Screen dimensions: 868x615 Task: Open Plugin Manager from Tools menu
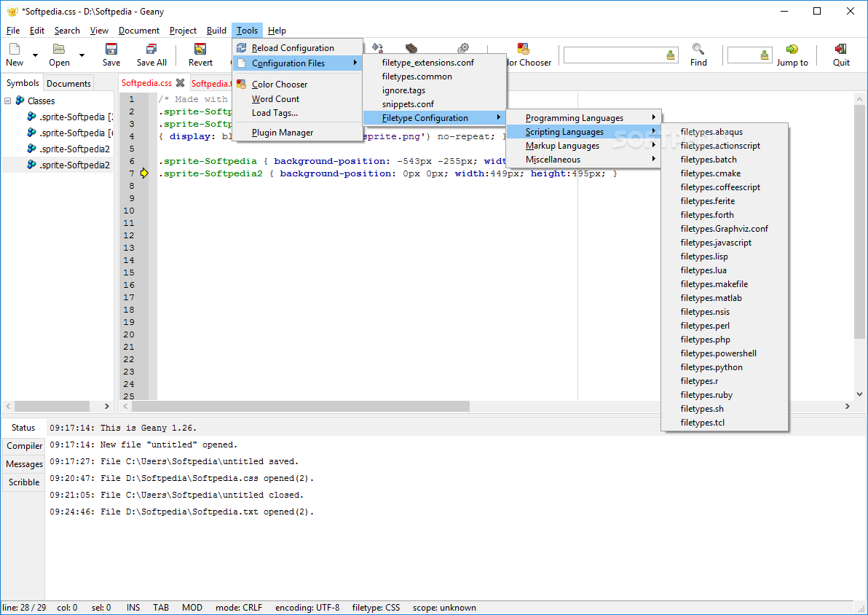[x=283, y=133]
